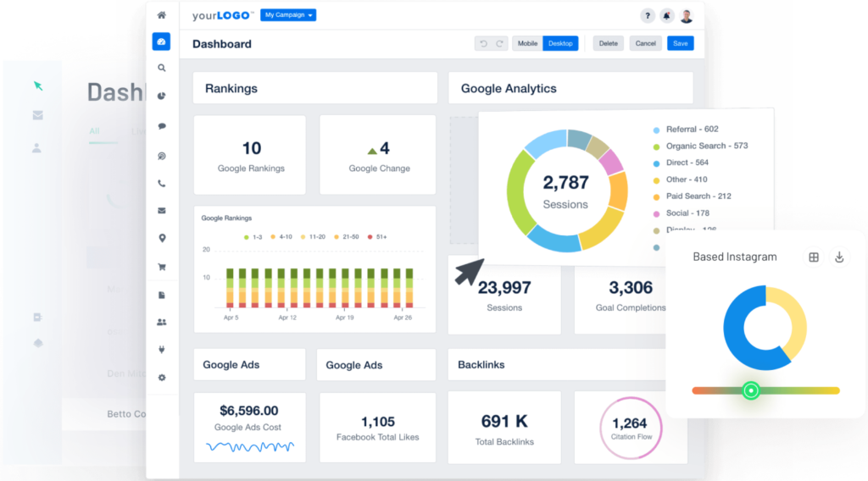Click the Delete button

pyautogui.click(x=608, y=44)
